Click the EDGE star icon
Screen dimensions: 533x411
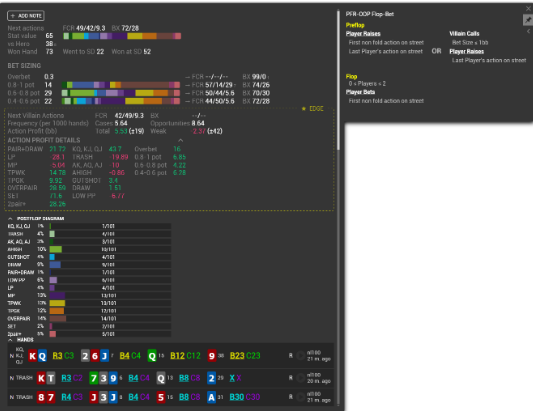point(304,109)
